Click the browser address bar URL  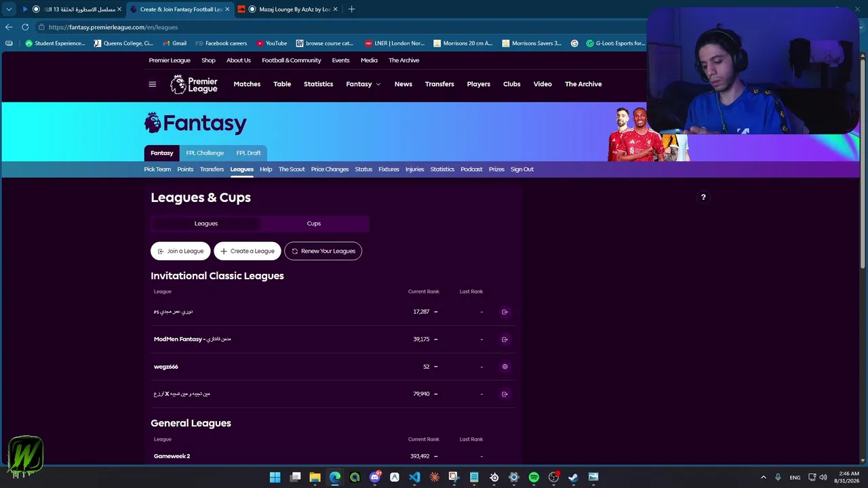pyautogui.click(x=113, y=27)
